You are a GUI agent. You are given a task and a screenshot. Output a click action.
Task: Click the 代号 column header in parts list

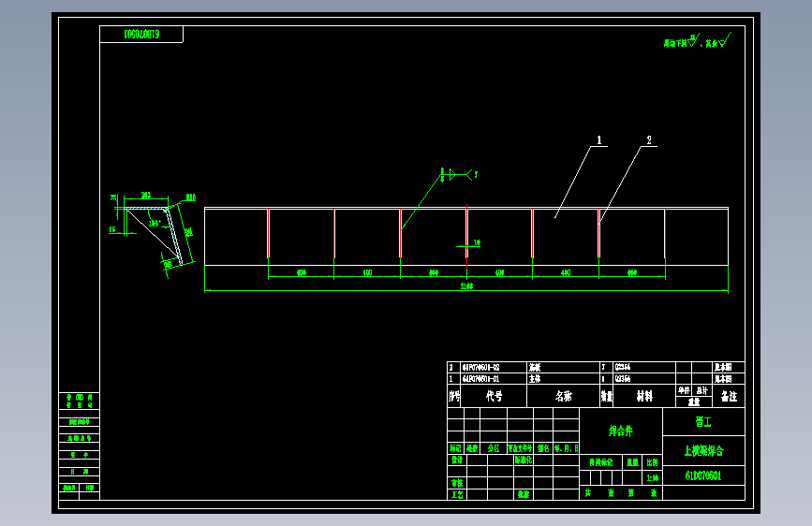coord(494,396)
